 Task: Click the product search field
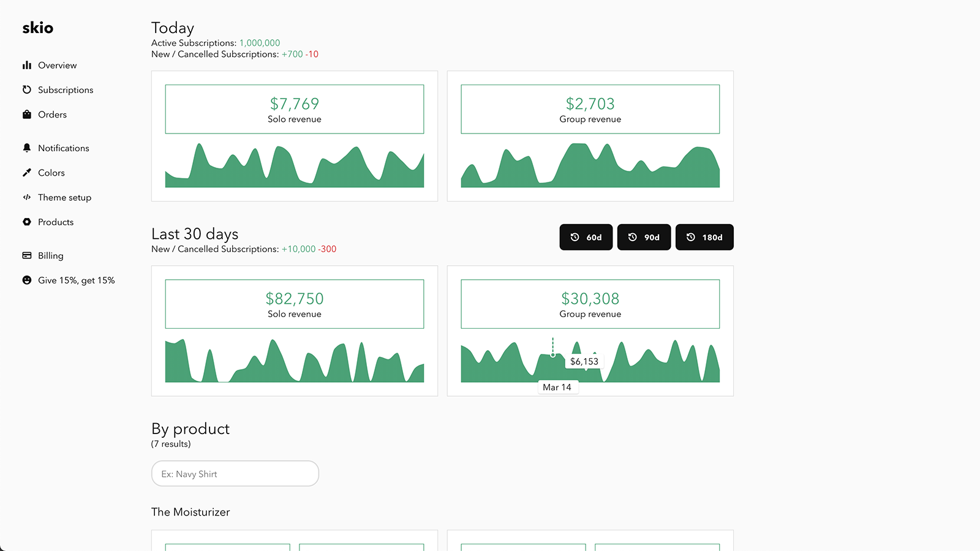235,473
